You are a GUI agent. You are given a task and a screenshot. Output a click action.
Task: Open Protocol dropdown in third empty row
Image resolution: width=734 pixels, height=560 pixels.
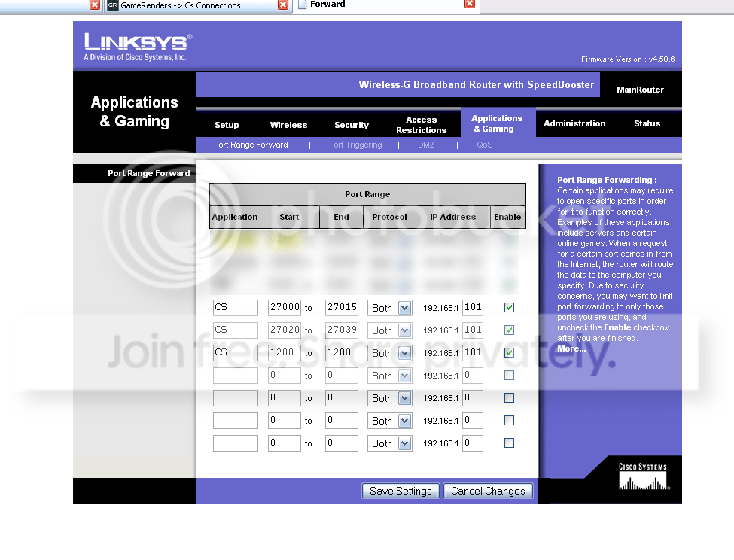(389, 421)
